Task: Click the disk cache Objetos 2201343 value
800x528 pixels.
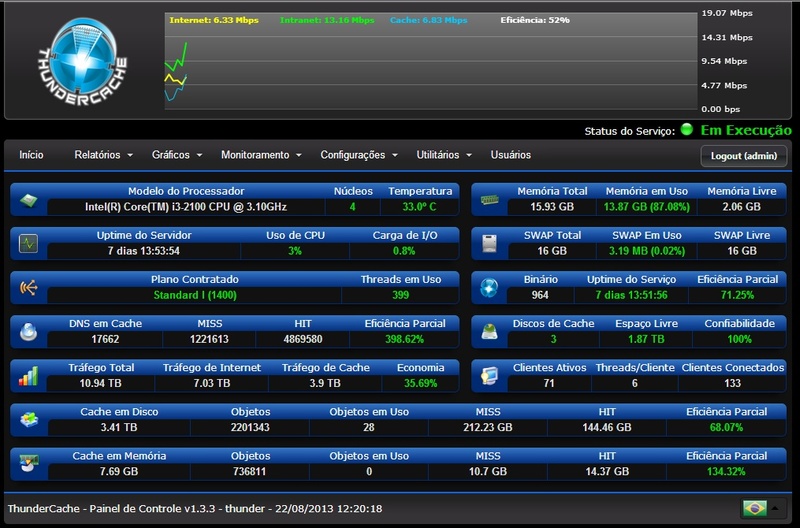Action: pyautogui.click(x=250, y=427)
